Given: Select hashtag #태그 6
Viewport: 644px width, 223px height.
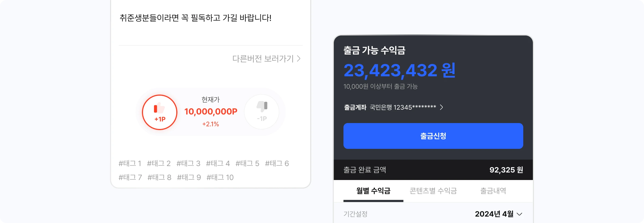Looking at the screenshot, I should (x=277, y=163).
